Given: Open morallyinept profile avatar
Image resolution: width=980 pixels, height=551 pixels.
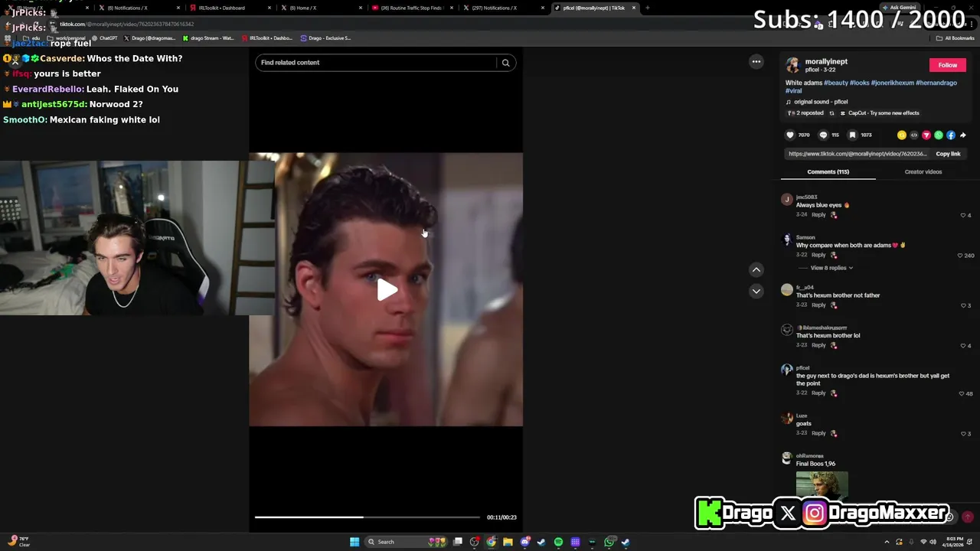Looking at the screenshot, I should pyautogui.click(x=793, y=65).
